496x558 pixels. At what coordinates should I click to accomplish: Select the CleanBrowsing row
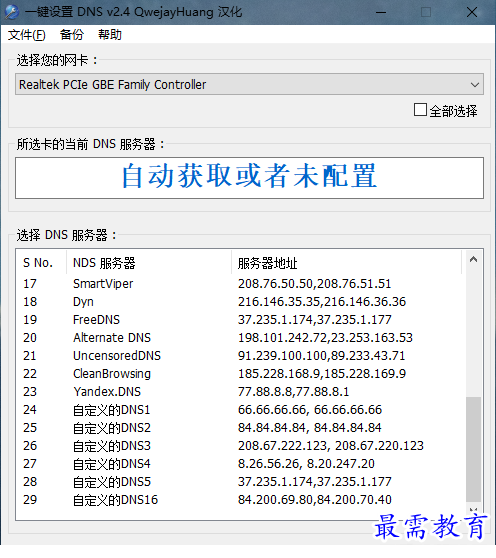241,374
